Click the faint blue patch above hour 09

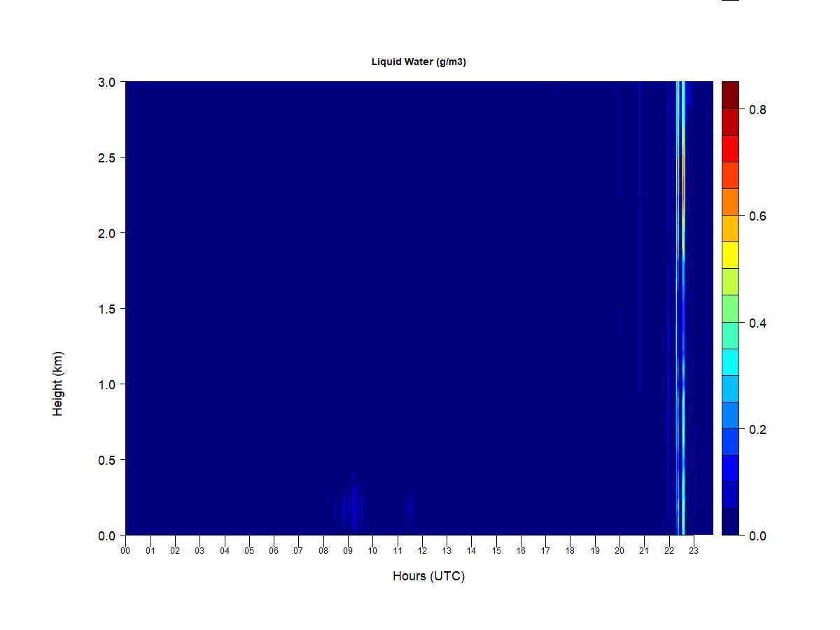click(x=354, y=504)
